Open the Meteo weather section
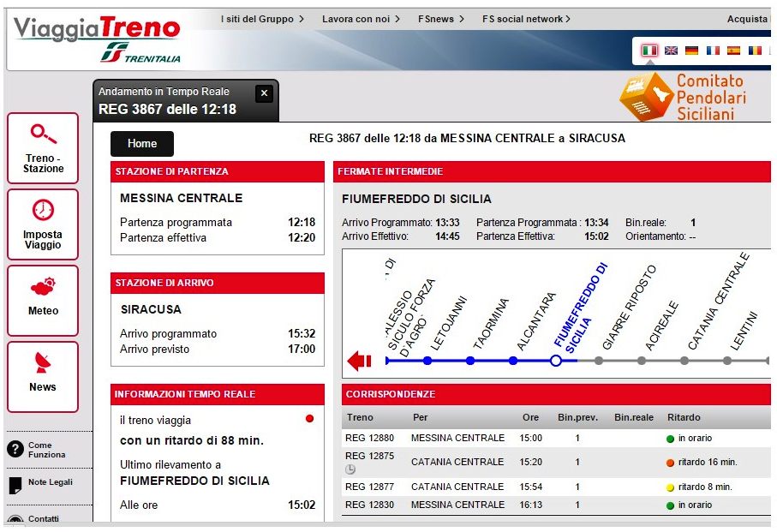 43,301
